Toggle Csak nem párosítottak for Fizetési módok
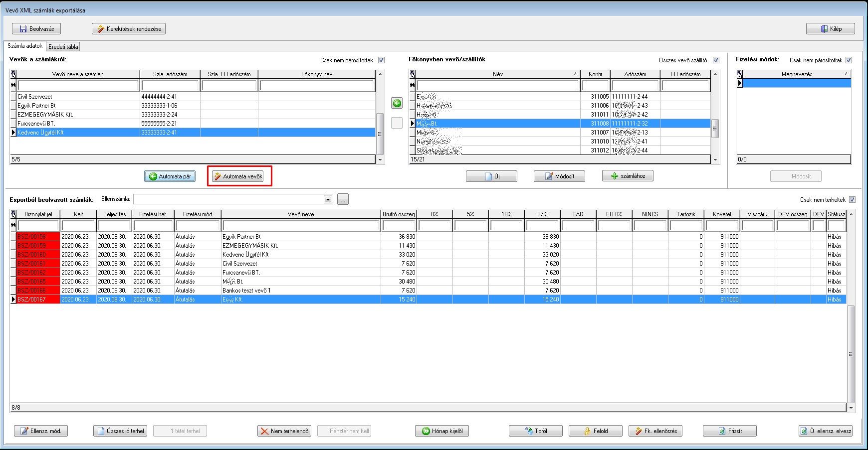 (x=849, y=60)
